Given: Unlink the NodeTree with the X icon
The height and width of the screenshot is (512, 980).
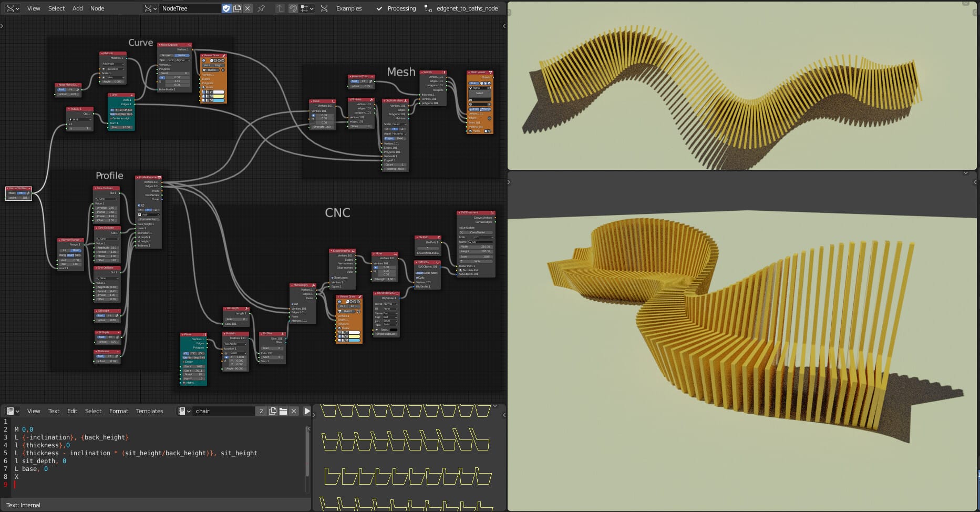Looking at the screenshot, I should coord(247,8).
